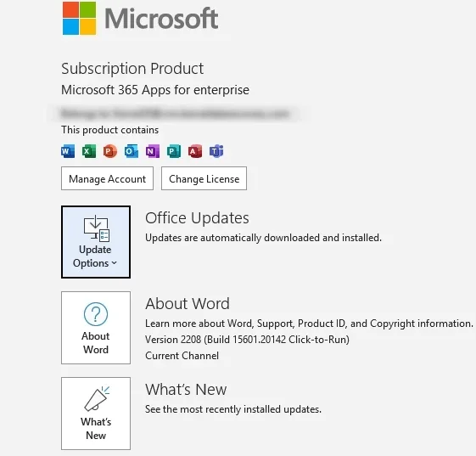Click the Word app icon

pos(68,151)
